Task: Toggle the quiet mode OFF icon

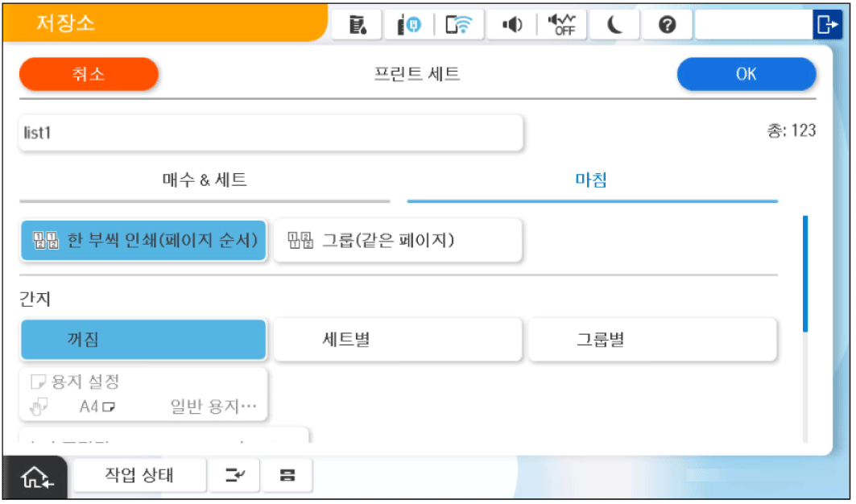Action: [x=562, y=26]
